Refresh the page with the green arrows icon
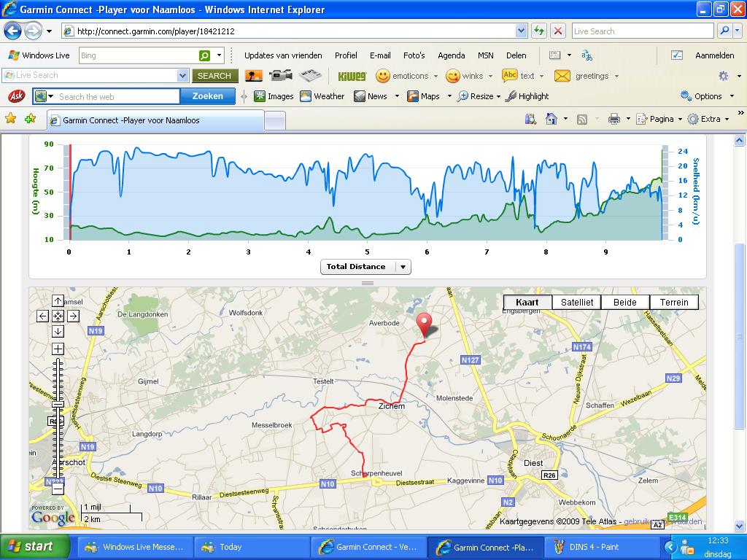747x560 pixels. point(539,31)
